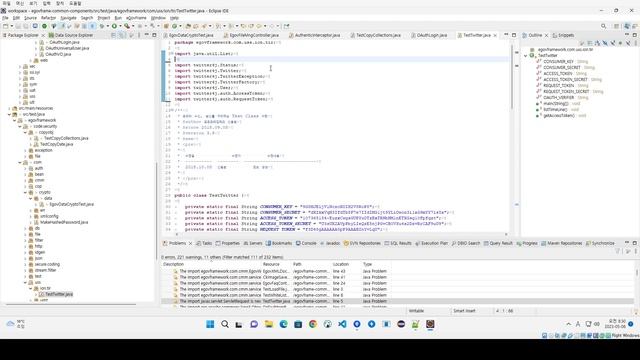Close the TestTwitter.java editor tab
This screenshot has height=360, width=640.
pos(495,36)
